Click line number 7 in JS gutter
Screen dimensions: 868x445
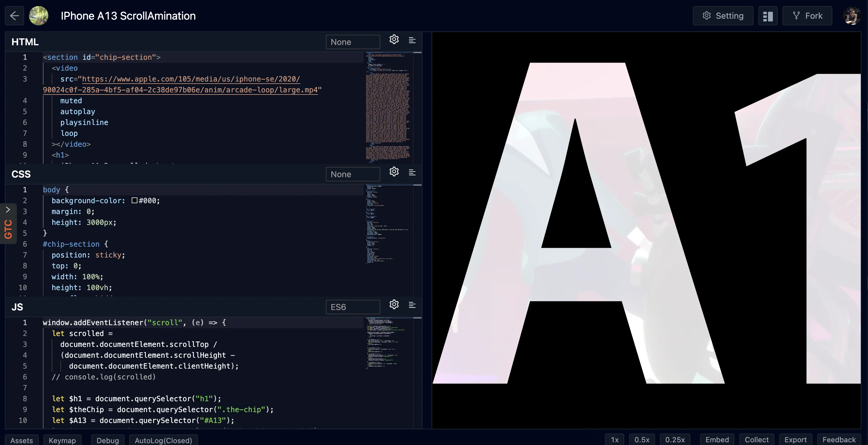(x=24, y=387)
